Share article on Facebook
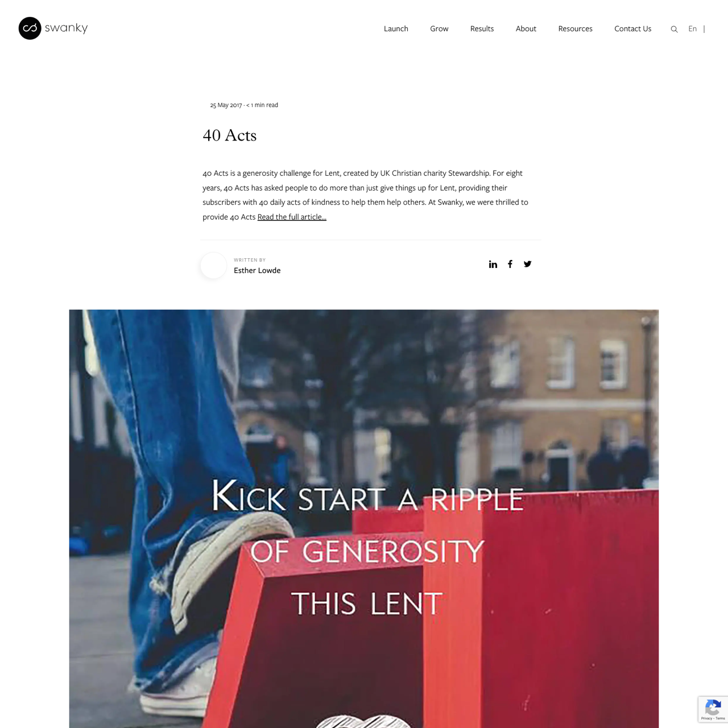This screenshot has height=728, width=728. coord(510,264)
